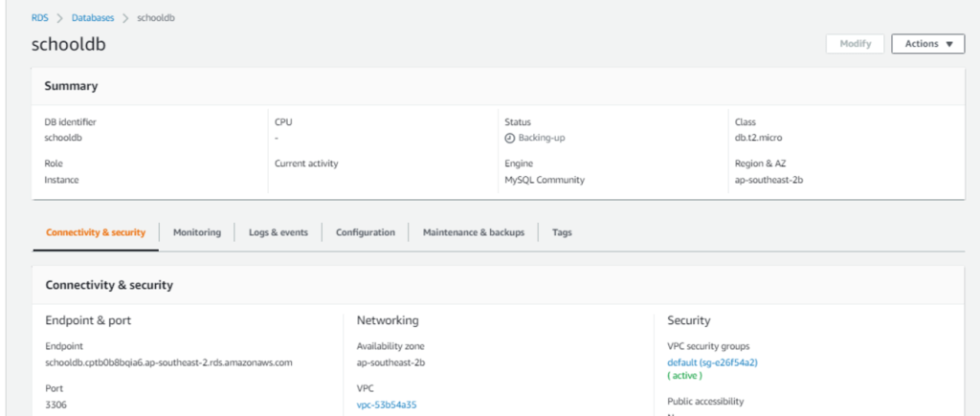Open the Databases breadcrumb link
980x416 pixels.
(x=93, y=17)
